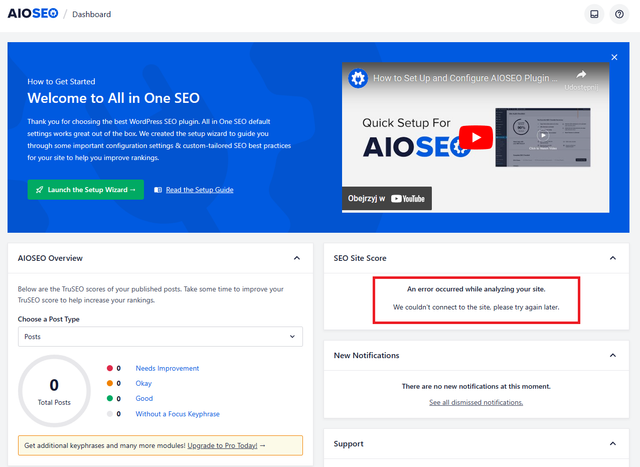Viewport: 640px width, 467px height.
Task: Click the video share arrow icon
Action: pos(581,74)
